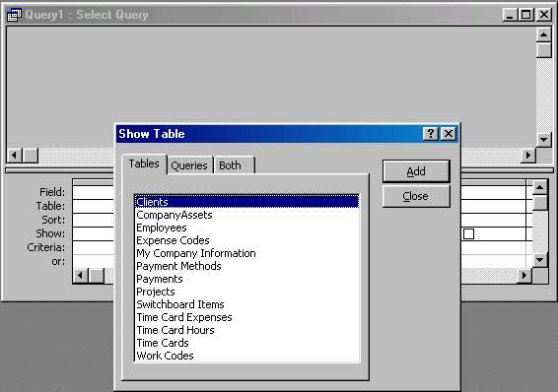
Task: Click the Query1 window system icon
Action: (x=14, y=15)
